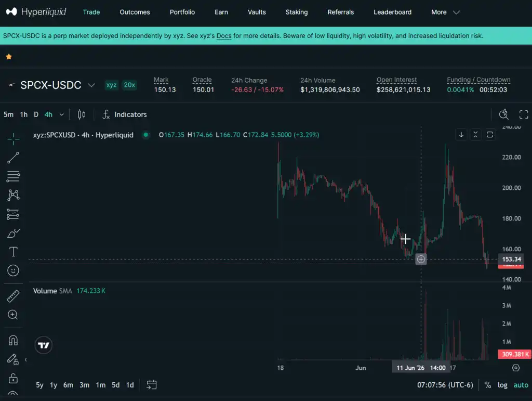Lock all drawing tools
This screenshot has height=401, width=532.
tap(13, 378)
